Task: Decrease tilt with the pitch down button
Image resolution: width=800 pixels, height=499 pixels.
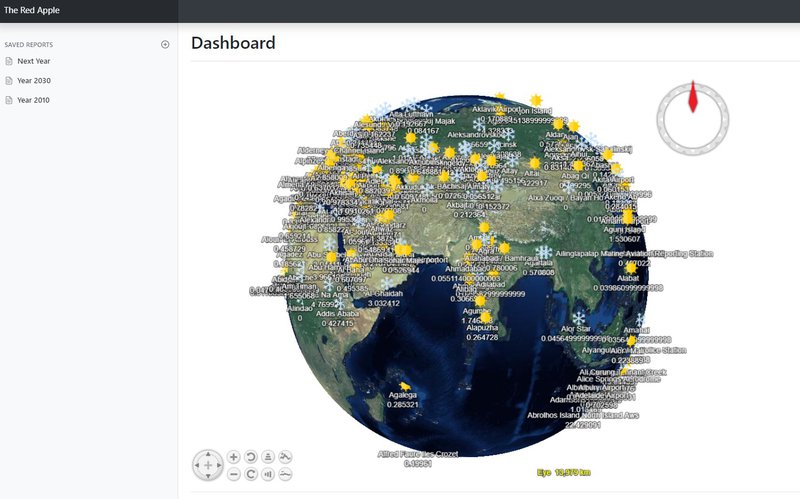Action: (268, 474)
